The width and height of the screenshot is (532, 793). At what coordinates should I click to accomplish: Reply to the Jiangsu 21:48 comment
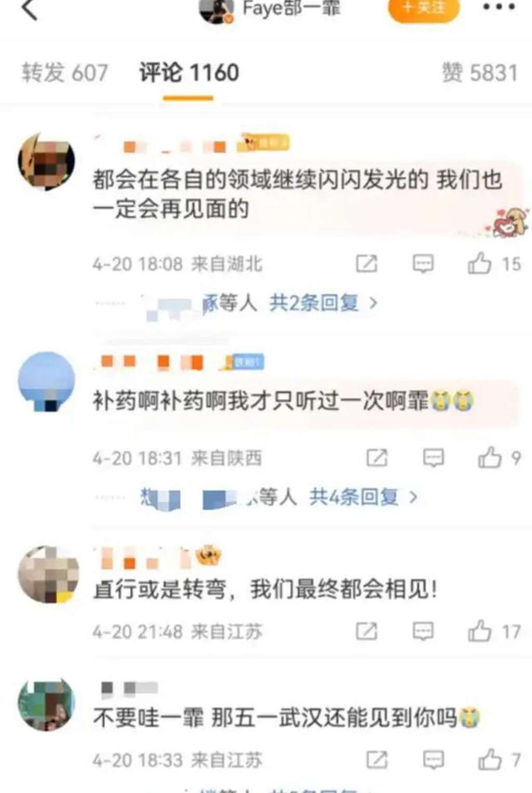tap(423, 632)
